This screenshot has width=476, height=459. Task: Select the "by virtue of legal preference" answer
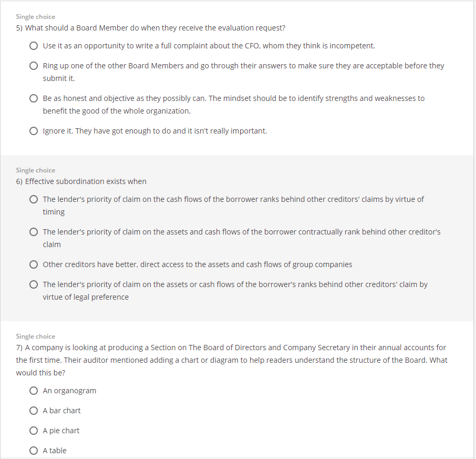(x=34, y=284)
